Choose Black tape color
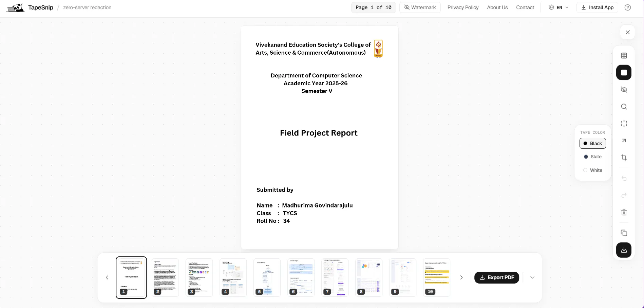This screenshot has height=308, width=644. (x=593, y=143)
